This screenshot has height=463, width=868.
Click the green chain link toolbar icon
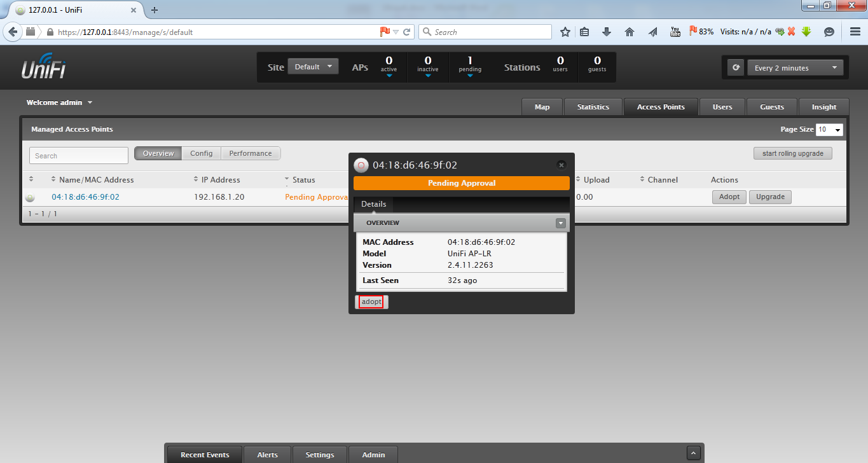coord(780,32)
